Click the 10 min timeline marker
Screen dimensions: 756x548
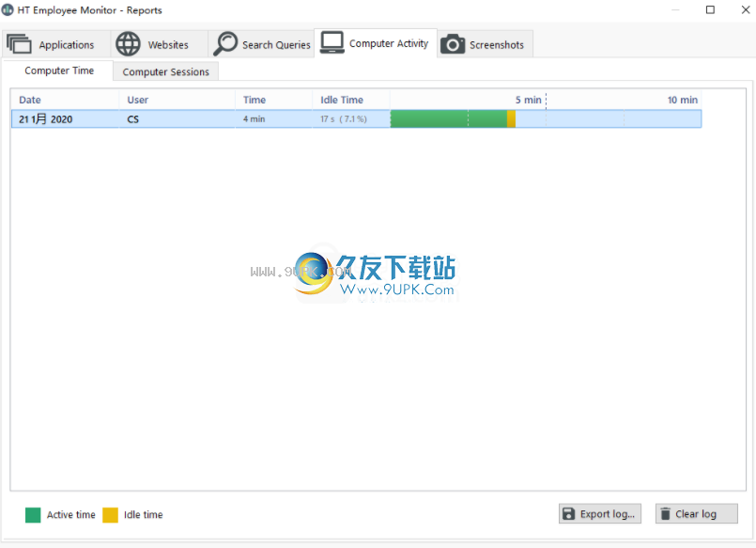coord(682,100)
